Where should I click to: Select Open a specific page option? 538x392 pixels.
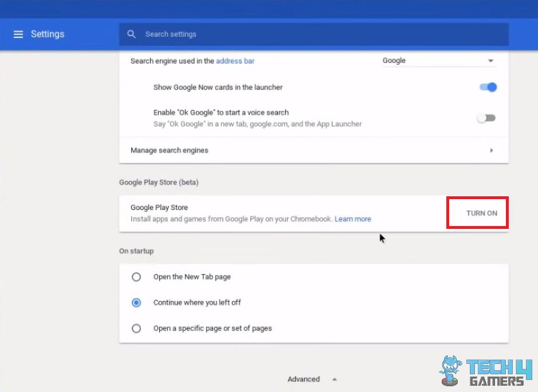pyautogui.click(x=136, y=328)
